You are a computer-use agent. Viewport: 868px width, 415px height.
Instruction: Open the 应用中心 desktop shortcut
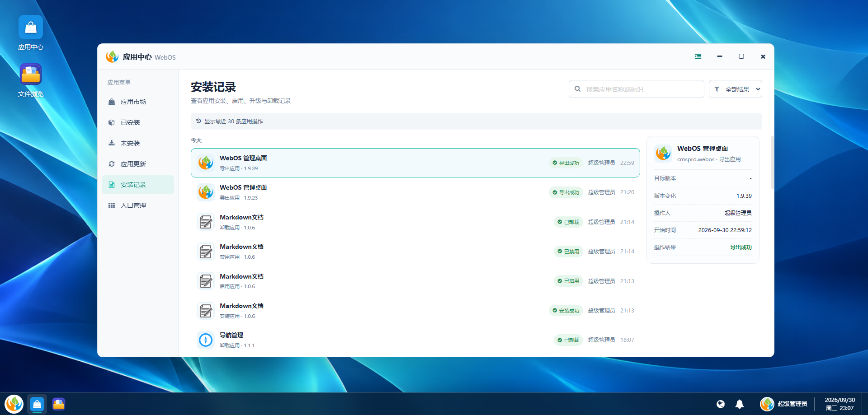tap(31, 33)
